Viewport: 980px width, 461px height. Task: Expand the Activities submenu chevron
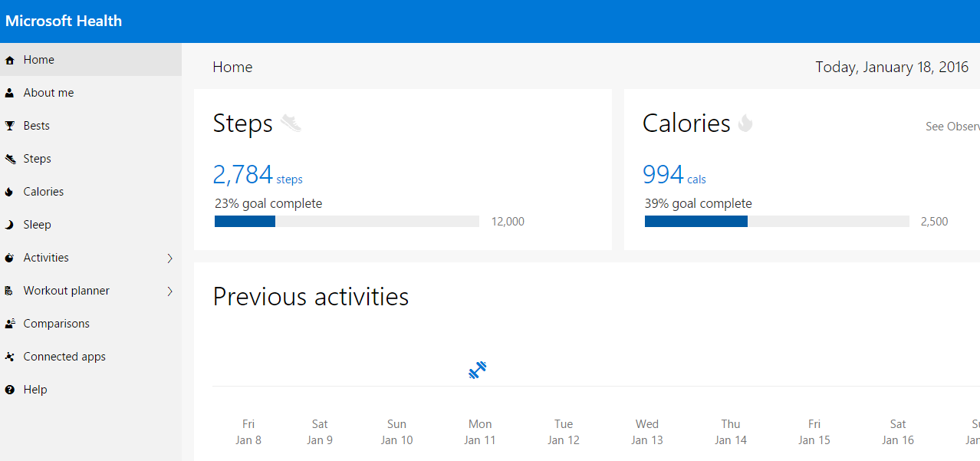[169, 258]
